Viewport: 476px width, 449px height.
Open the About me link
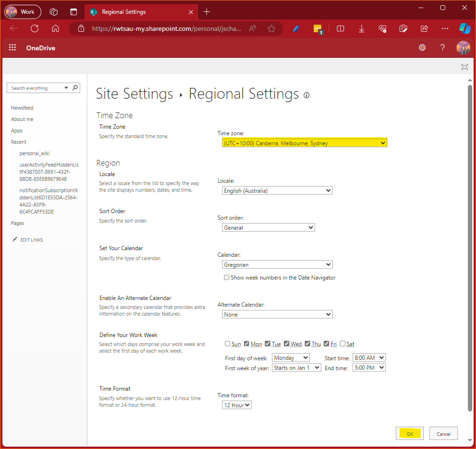22,119
